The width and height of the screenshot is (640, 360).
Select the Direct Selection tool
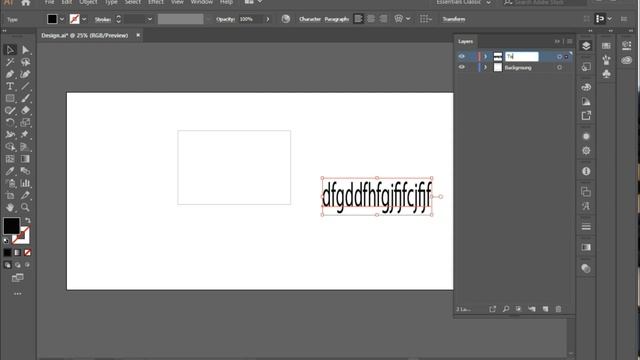click(25, 50)
